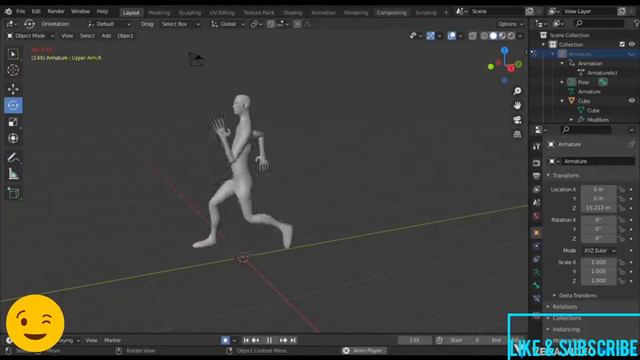640x360 pixels.
Task: Toggle timeline auto keying record button
Action: [225, 340]
